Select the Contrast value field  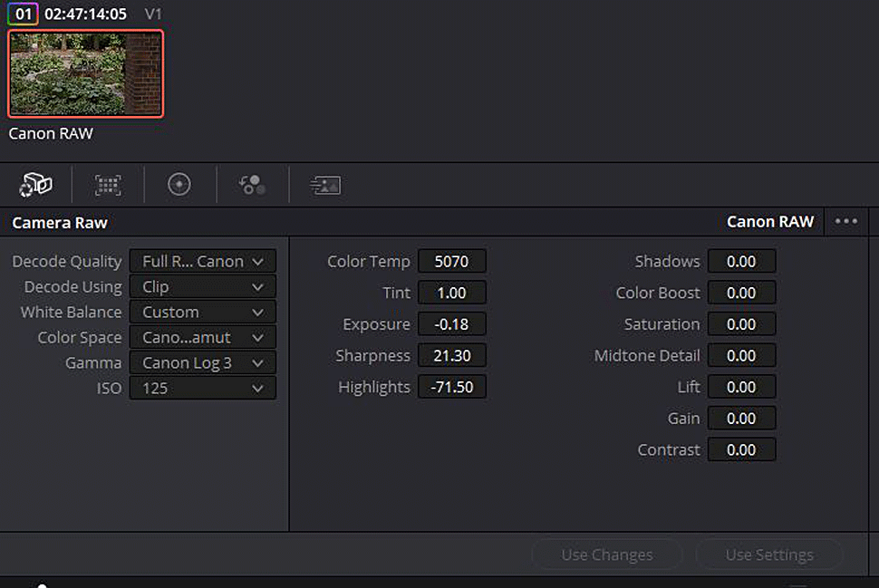(x=741, y=449)
